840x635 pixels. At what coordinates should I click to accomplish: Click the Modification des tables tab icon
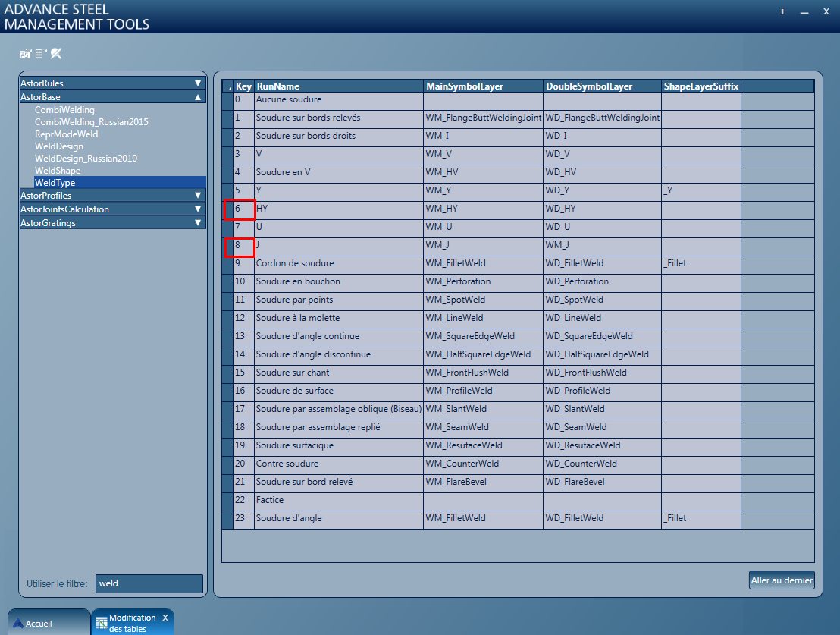pyautogui.click(x=102, y=623)
